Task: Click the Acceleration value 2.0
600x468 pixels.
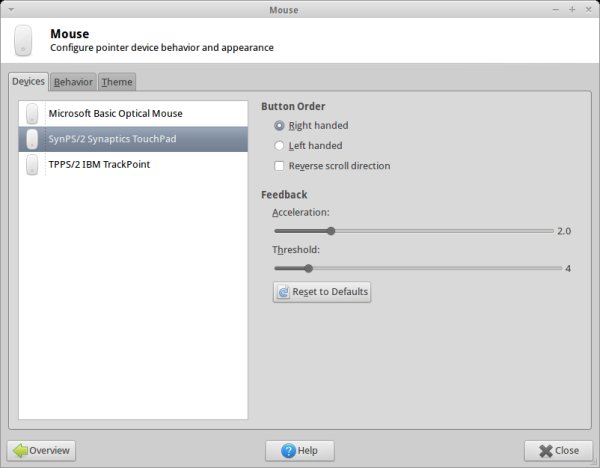Action: [x=564, y=231]
